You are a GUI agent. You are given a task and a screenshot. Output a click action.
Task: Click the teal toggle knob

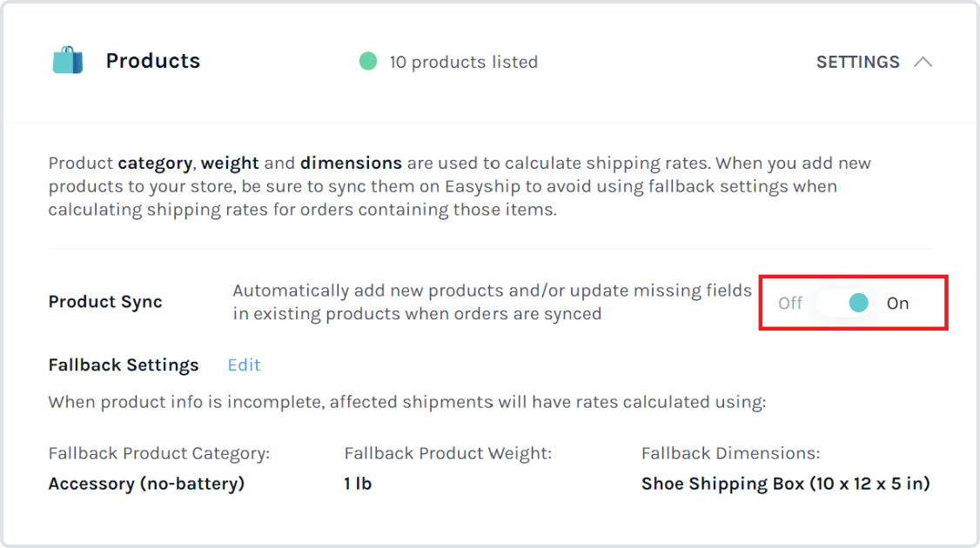[x=859, y=303]
